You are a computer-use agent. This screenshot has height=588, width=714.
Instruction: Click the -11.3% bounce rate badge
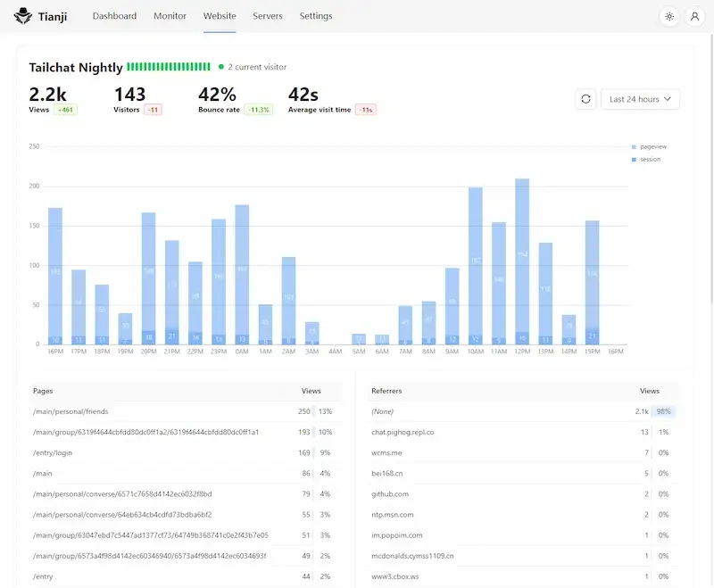(259, 110)
